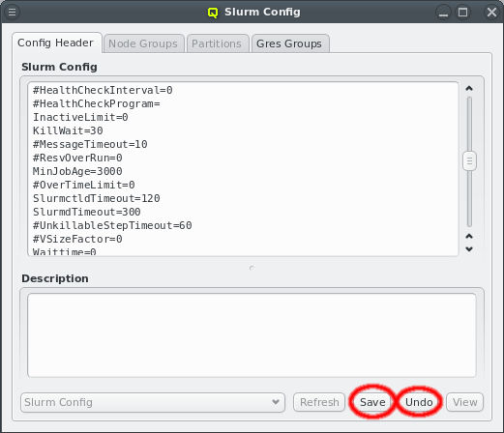This screenshot has width=504, height=433.
Task: Click the top scroll up arrow
Action: [x=469, y=88]
